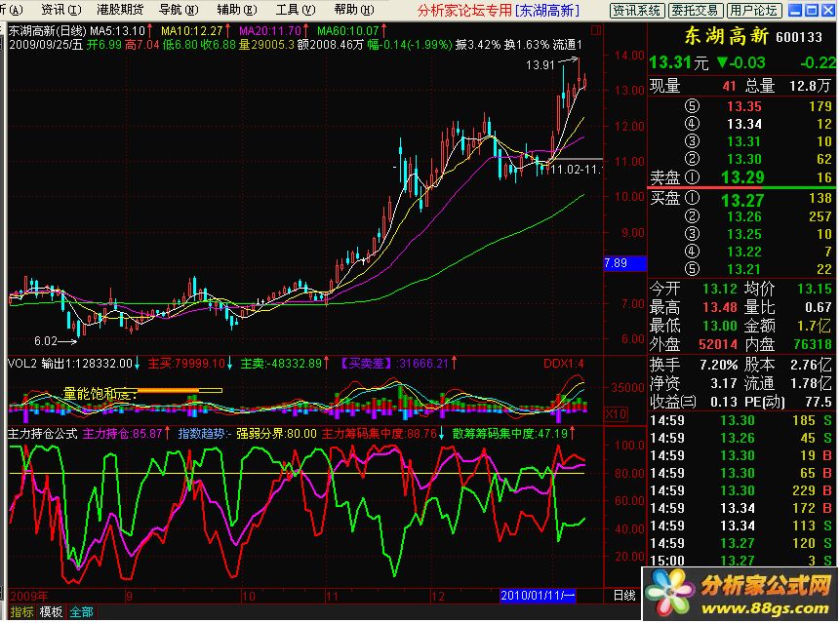This screenshot has width=840, height=623.
Task: Click the 资讯系统 button
Action: pyautogui.click(x=637, y=10)
